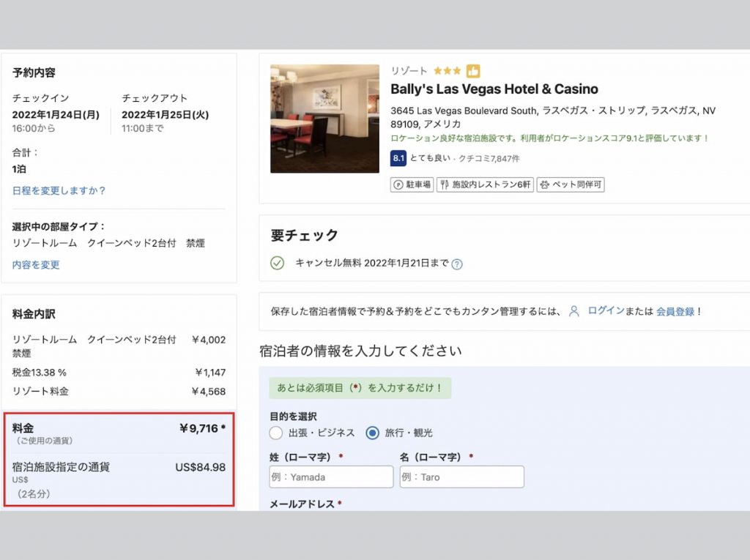The width and height of the screenshot is (750, 560).
Task: Click the fork-and-knife restaurant icon
Action: point(445,184)
